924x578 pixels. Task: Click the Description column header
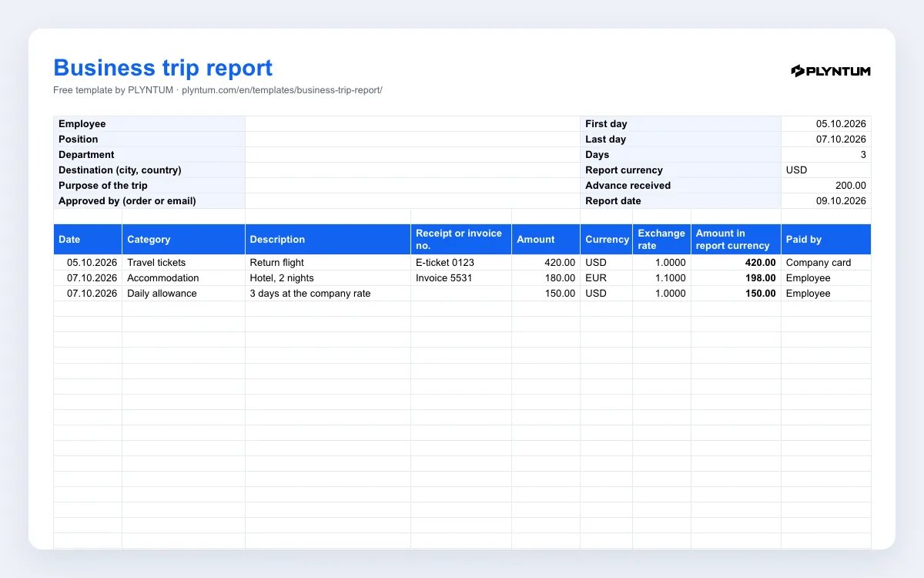click(328, 240)
